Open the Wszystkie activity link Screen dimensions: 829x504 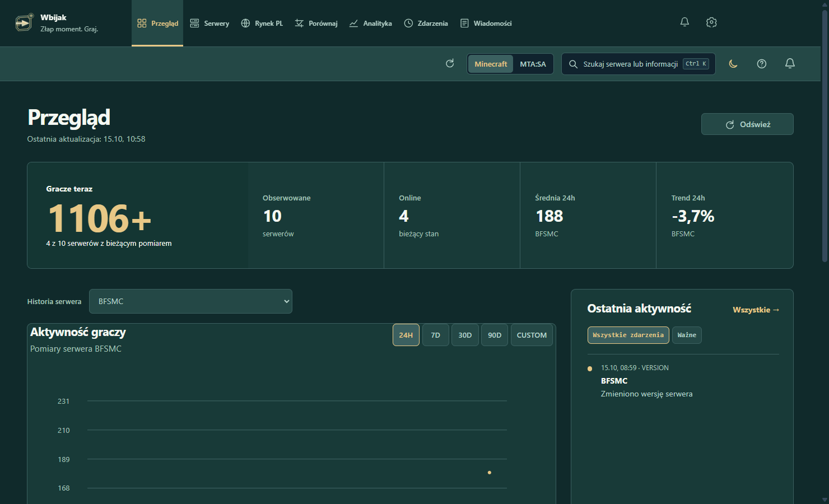(x=756, y=310)
